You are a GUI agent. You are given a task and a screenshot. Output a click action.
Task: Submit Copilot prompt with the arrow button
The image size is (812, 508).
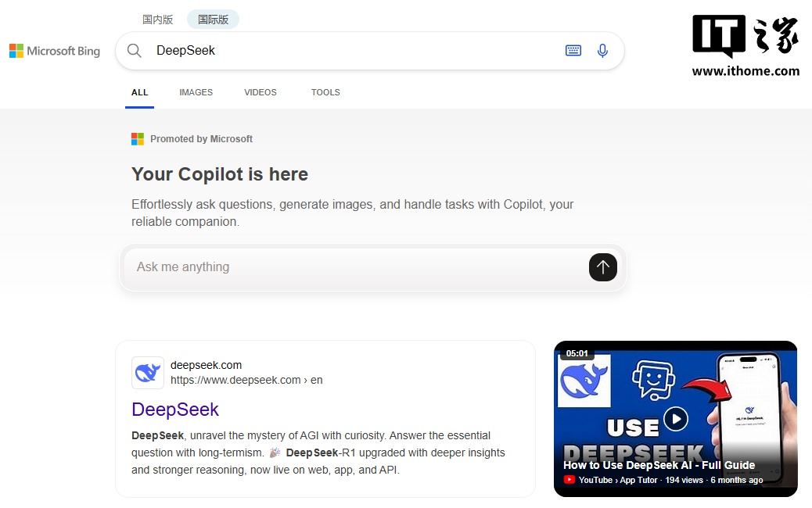pos(603,267)
